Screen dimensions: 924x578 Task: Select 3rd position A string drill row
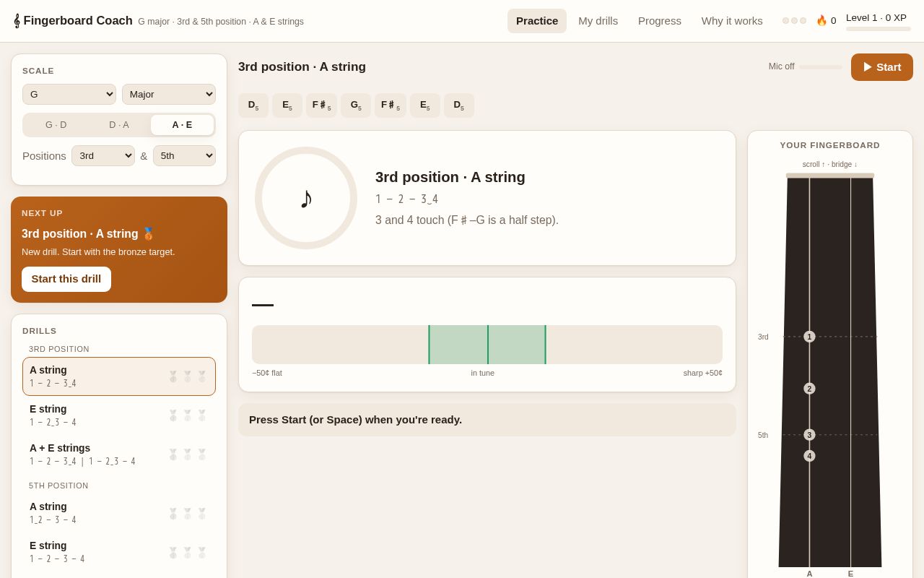(x=119, y=376)
